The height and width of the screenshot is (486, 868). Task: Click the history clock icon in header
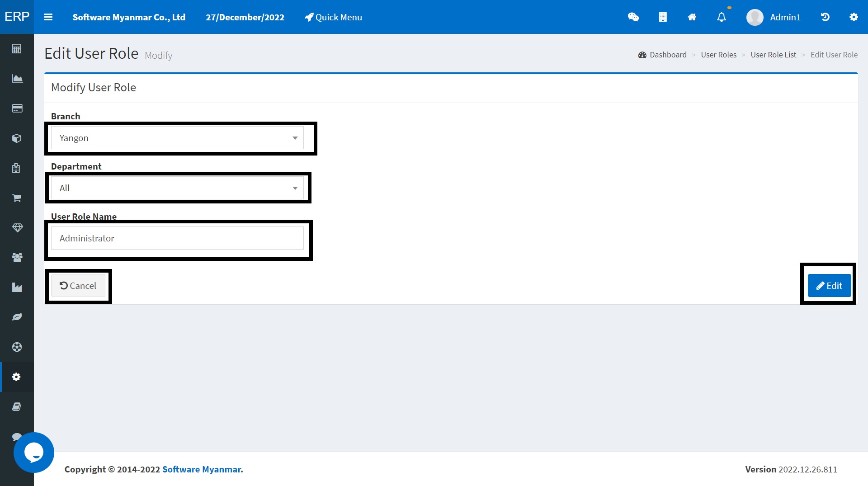pyautogui.click(x=825, y=17)
